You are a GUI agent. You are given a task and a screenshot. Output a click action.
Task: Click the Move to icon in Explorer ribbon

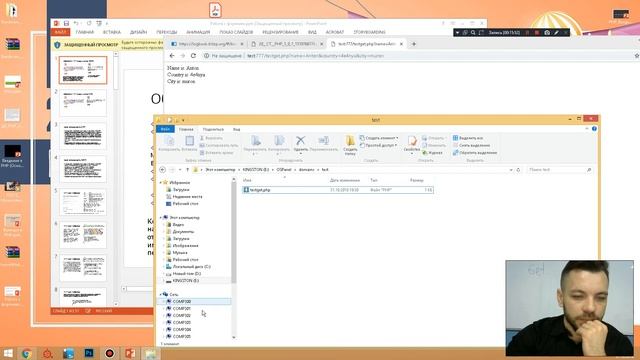click(x=256, y=141)
